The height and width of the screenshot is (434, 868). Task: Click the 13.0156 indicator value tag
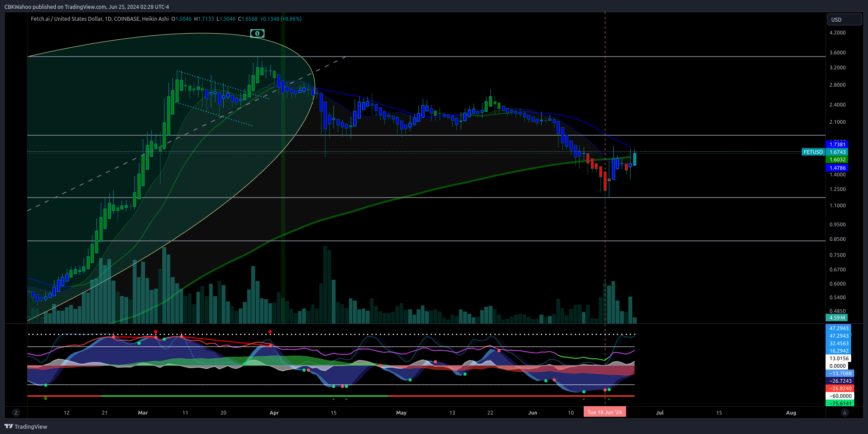(838, 358)
